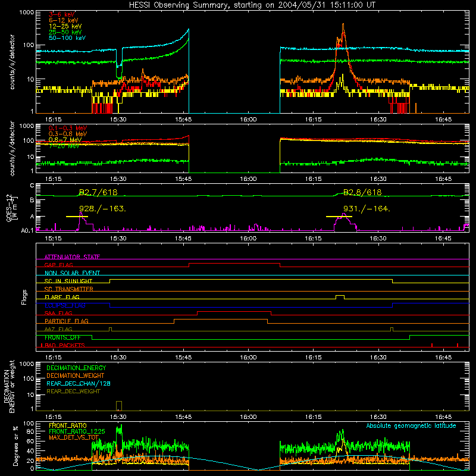This screenshot has width=476, height=476.
Task: Click the 7-20 MeV legend entry
Action: pyautogui.click(x=64, y=146)
